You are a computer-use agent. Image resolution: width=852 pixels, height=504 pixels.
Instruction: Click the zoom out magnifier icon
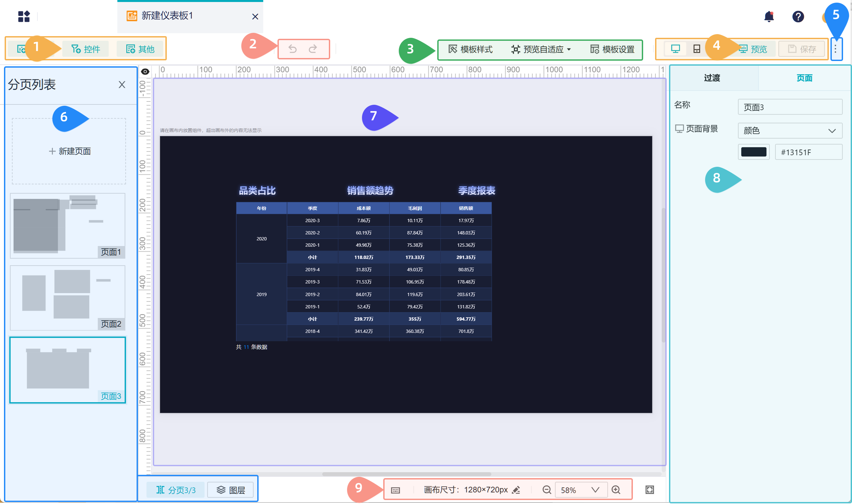(547, 490)
